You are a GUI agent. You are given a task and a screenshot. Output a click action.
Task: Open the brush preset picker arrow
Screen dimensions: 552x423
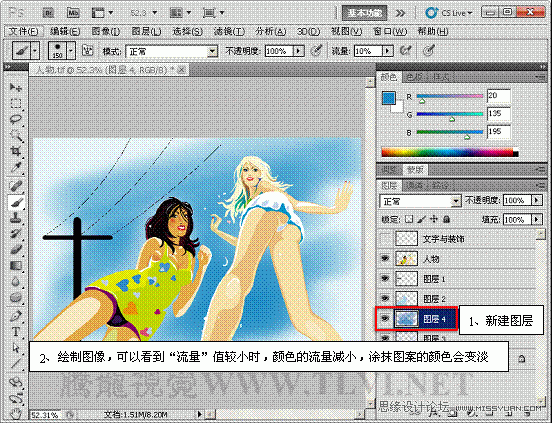(x=71, y=51)
